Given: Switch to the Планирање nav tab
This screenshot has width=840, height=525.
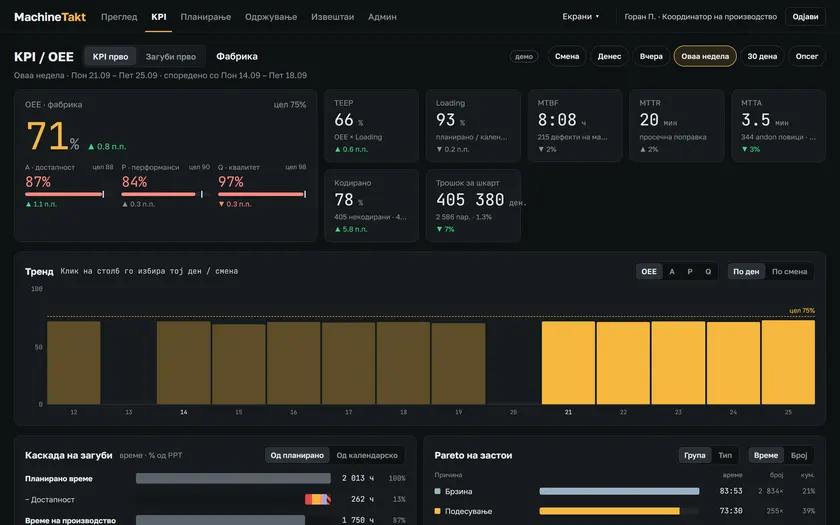Looking at the screenshot, I should (x=206, y=17).
